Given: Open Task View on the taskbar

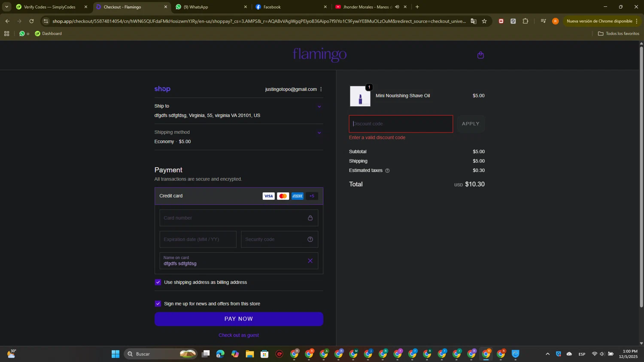Looking at the screenshot, I should coord(206,354).
